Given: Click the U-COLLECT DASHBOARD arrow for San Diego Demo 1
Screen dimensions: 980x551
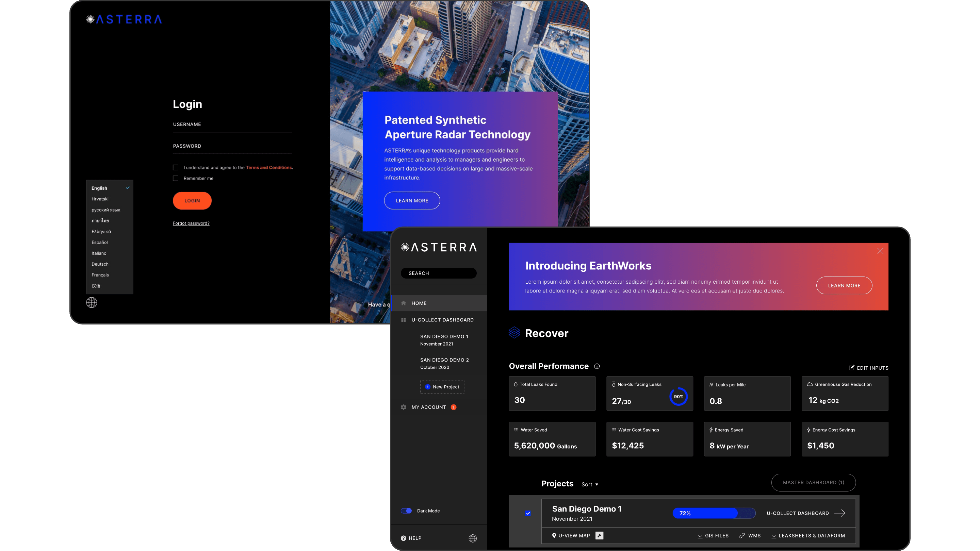Looking at the screenshot, I should pos(841,513).
